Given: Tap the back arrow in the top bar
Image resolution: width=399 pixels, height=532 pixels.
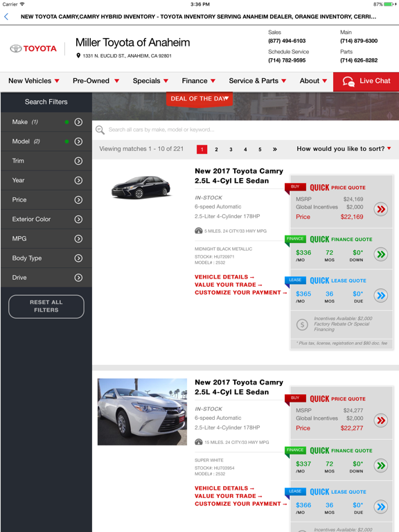Looking at the screenshot, I should tap(6, 17).
